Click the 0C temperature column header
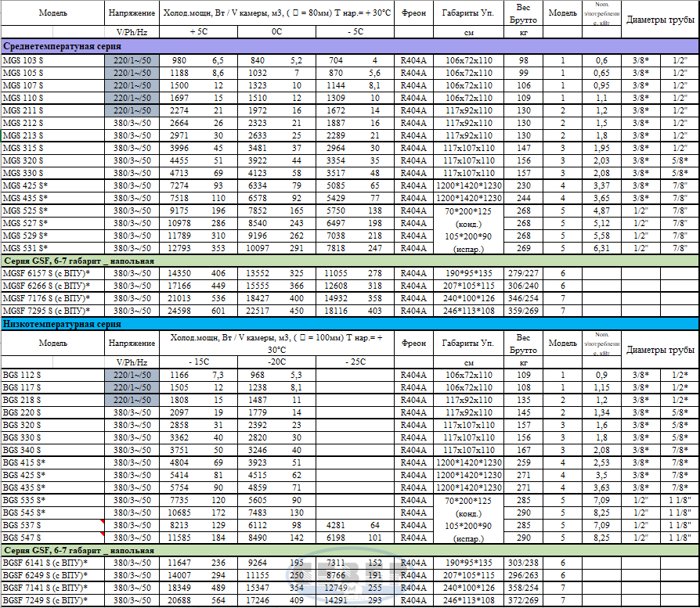The image size is (700, 608). pos(276,31)
